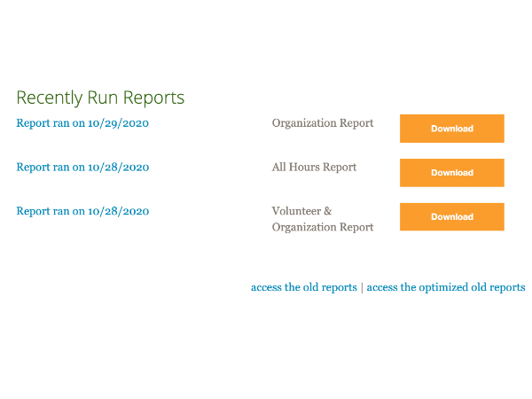Select the 'Volunteer & Organization Report' label
532x399 pixels.
tap(323, 219)
